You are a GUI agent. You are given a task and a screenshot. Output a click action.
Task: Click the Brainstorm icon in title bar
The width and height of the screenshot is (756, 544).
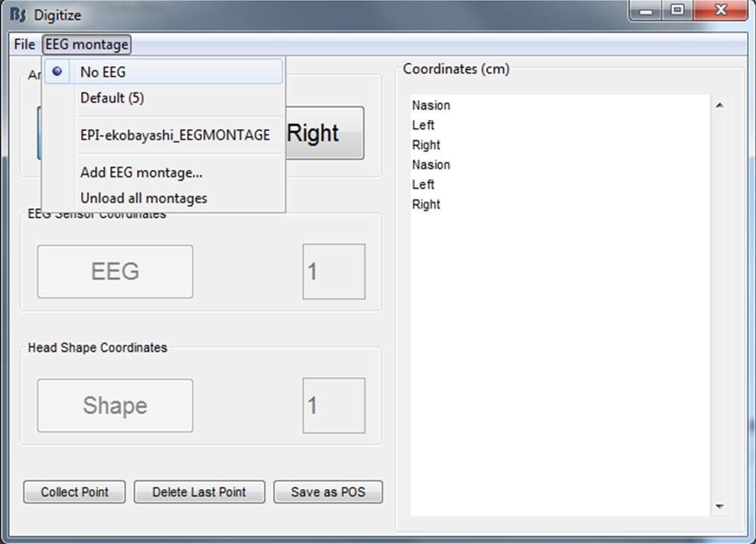pos(18,15)
